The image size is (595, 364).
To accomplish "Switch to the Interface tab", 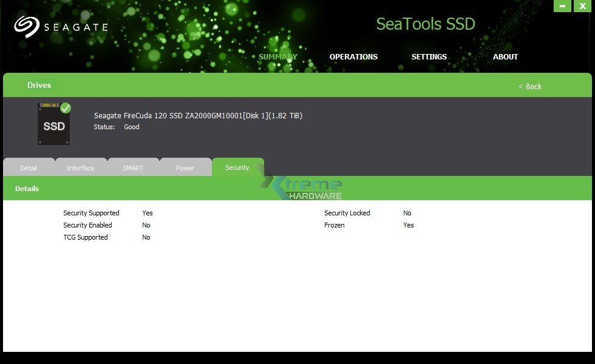I will click(x=81, y=167).
